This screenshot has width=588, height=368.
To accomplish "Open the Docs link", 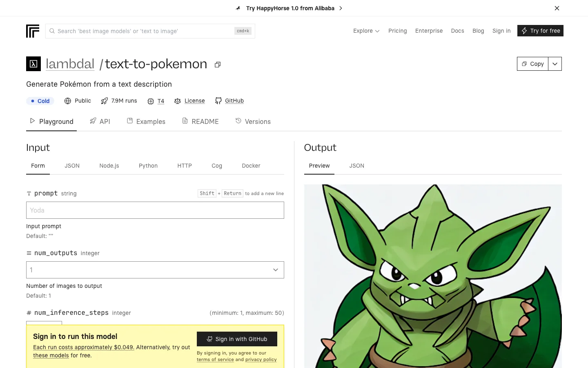I will 457,31.
